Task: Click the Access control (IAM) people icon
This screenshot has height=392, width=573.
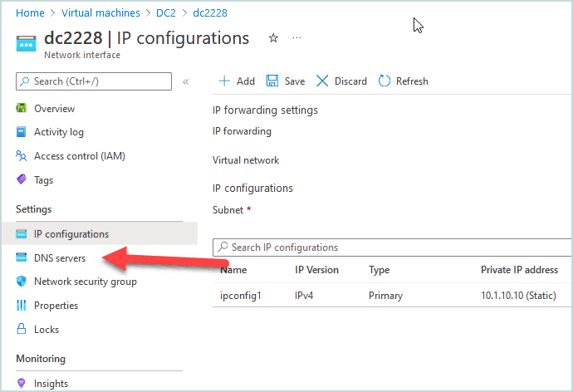Action: (x=22, y=155)
